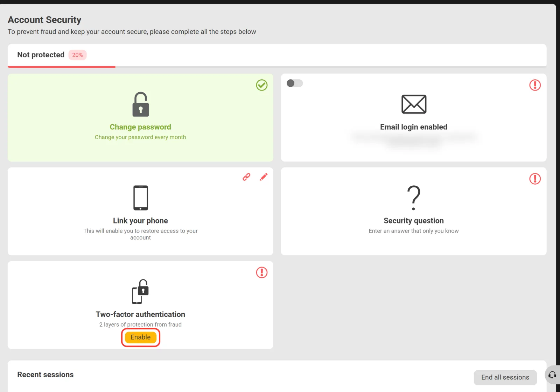Screen dimensions: 560x392
Task: Click the green checkmark on Change password card
Action: (262, 85)
